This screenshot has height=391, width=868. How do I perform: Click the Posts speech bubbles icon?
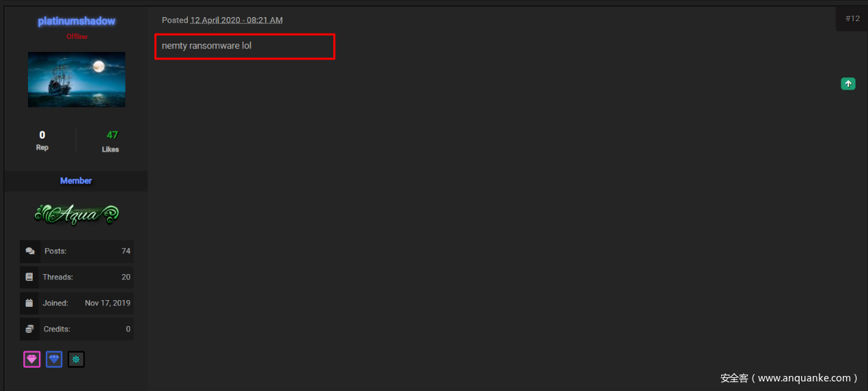(29, 252)
